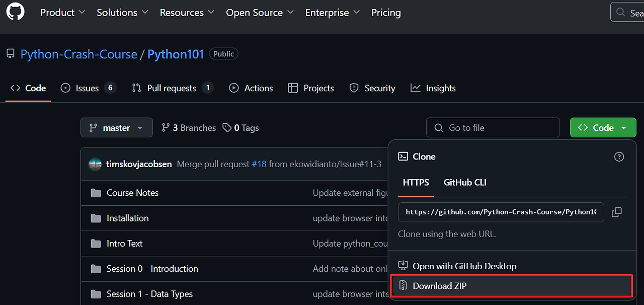This screenshot has height=305, width=644.
Task: View the 0 Tags link
Action: tap(241, 128)
